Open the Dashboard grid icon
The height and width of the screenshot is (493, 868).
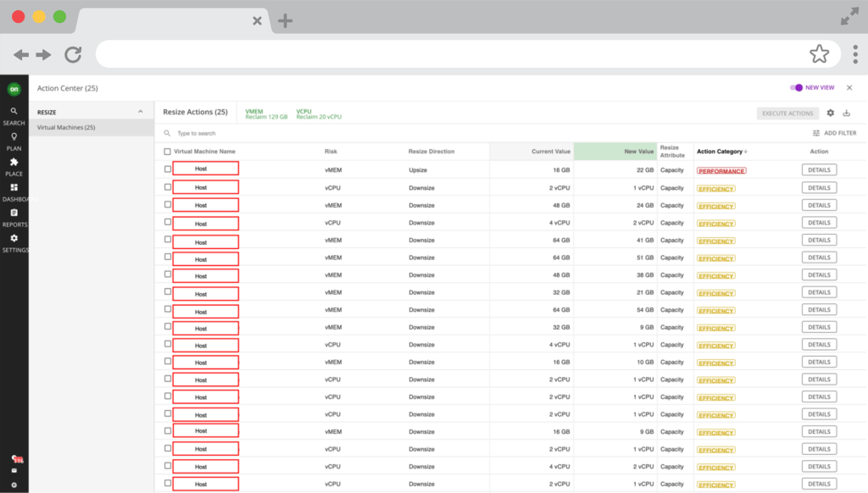coord(14,187)
